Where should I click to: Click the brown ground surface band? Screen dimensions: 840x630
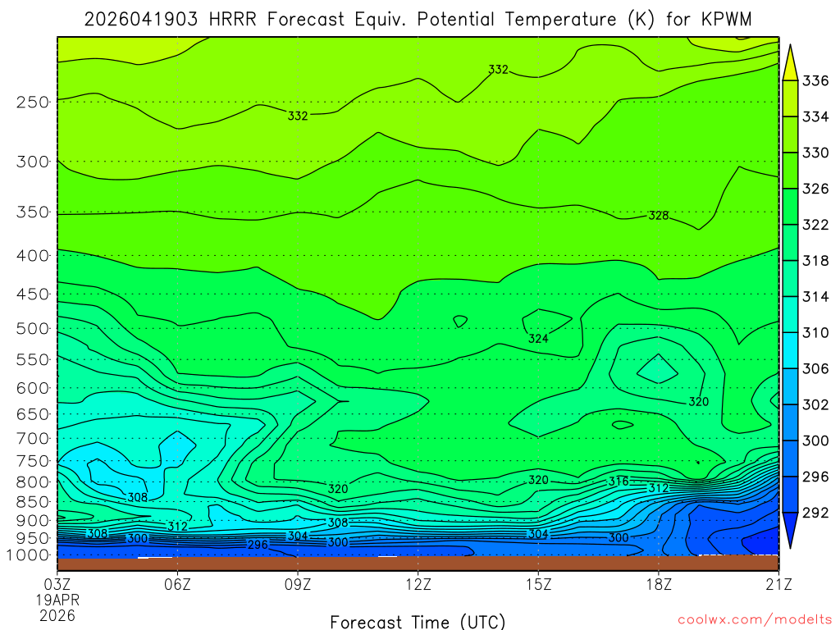tap(418, 563)
